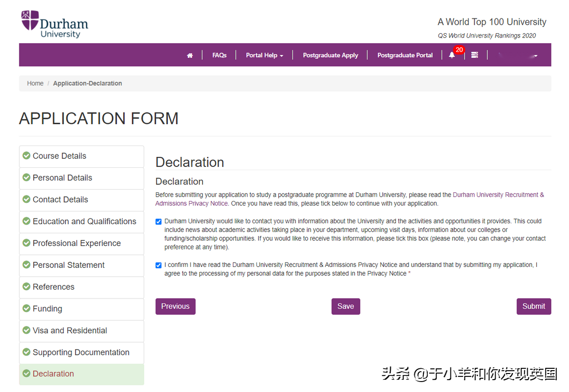Open Recruitment & Admissions Privacy Notice link
Screen dimensions: 569x392
tap(498, 195)
